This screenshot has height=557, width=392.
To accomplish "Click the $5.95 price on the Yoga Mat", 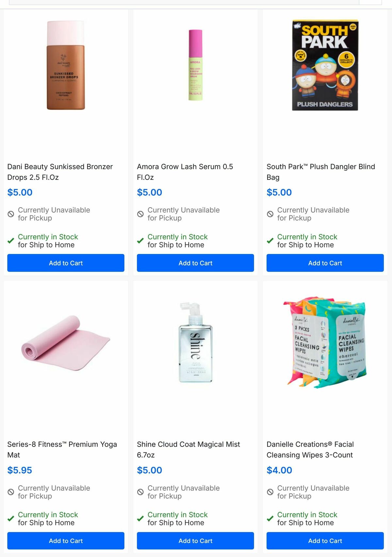I will (20, 470).
